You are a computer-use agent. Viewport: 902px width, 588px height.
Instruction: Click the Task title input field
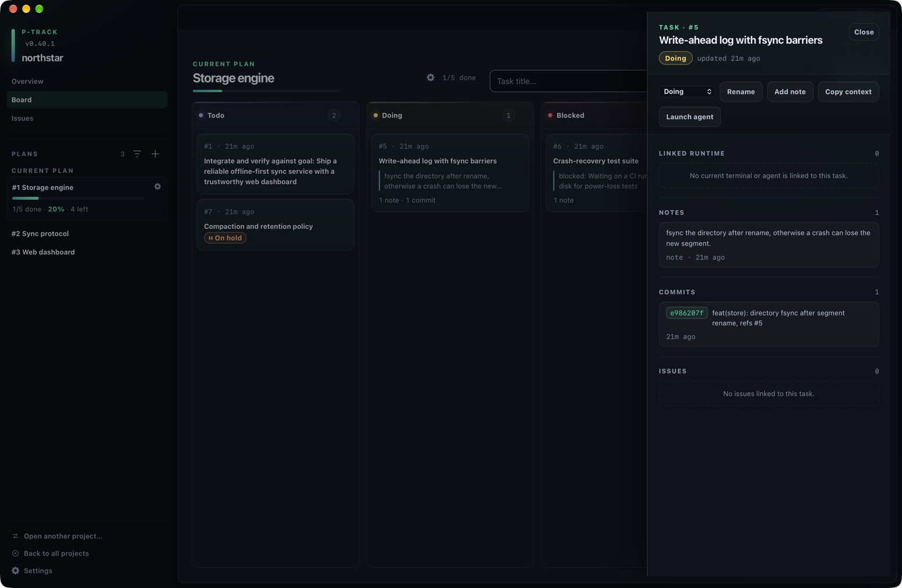click(x=568, y=81)
